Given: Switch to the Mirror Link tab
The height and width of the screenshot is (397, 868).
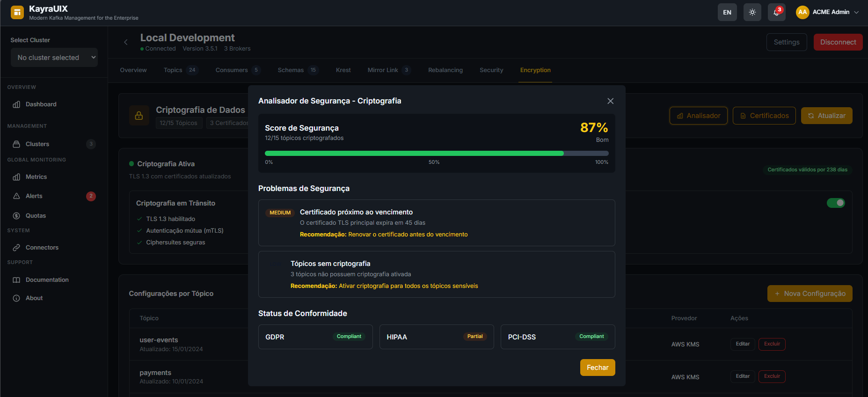Looking at the screenshot, I should (x=388, y=70).
